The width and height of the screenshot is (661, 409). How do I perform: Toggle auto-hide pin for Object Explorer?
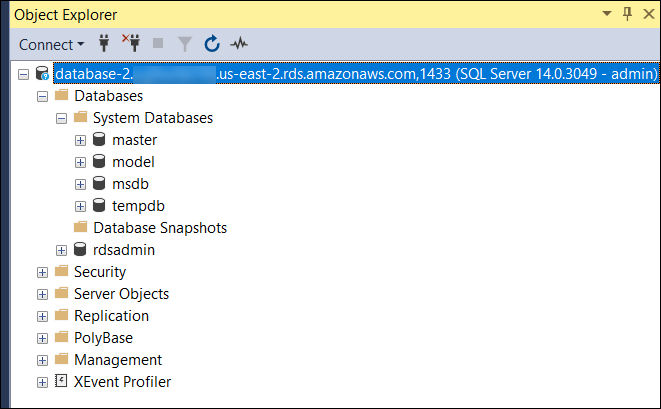pos(627,14)
